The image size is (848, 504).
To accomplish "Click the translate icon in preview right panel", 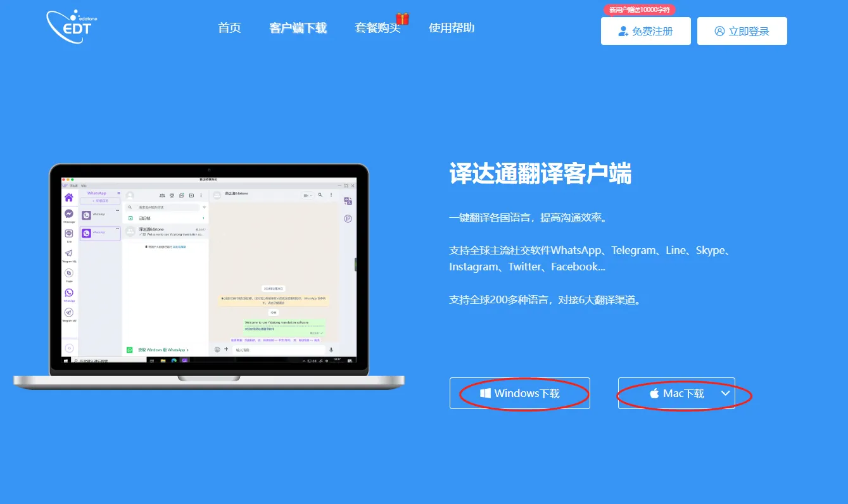I will click(348, 201).
